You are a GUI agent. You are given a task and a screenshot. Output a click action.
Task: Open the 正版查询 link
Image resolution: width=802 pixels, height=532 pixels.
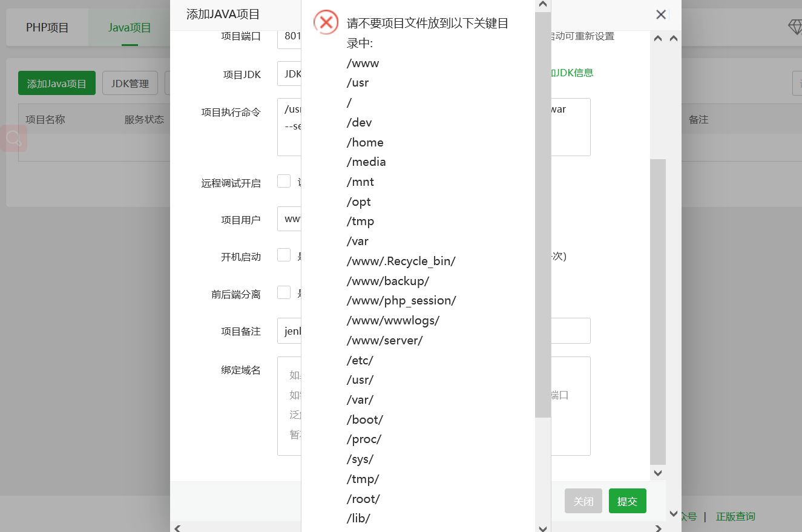(735, 516)
